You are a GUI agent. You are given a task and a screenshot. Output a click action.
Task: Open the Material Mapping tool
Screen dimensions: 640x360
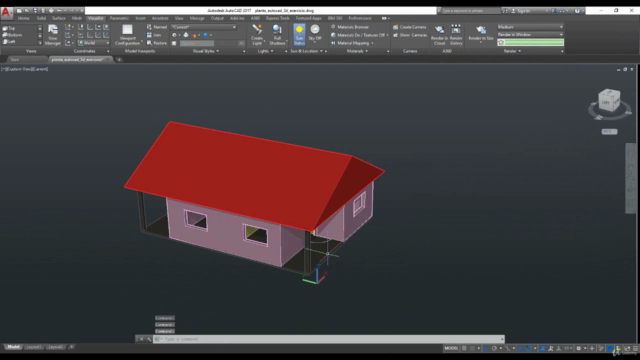pos(352,43)
